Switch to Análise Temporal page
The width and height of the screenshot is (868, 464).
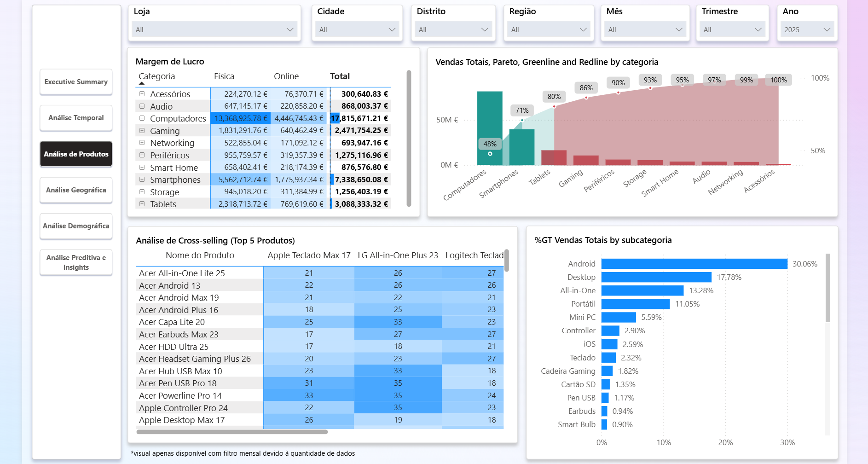coord(76,118)
